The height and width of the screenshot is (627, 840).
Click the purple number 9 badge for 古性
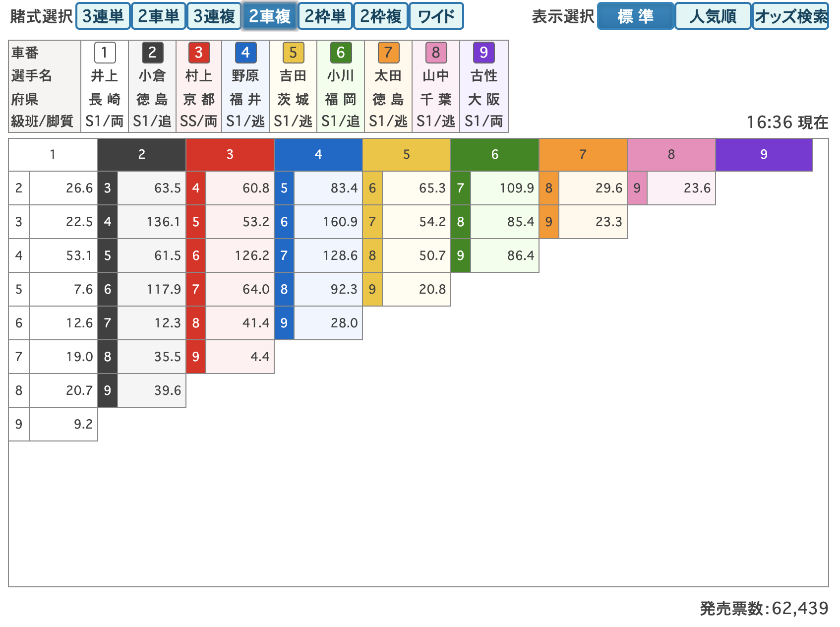coord(483,53)
